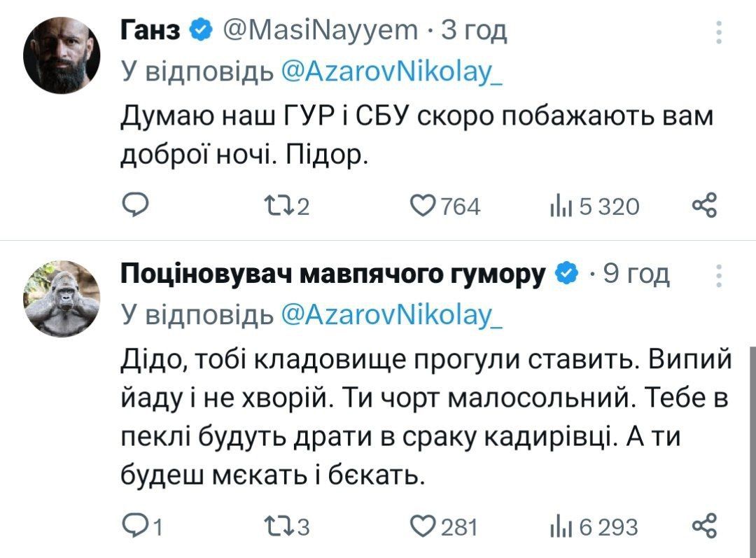Like the tweet with 281 likes
756x558 pixels.
[x=425, y=526]
